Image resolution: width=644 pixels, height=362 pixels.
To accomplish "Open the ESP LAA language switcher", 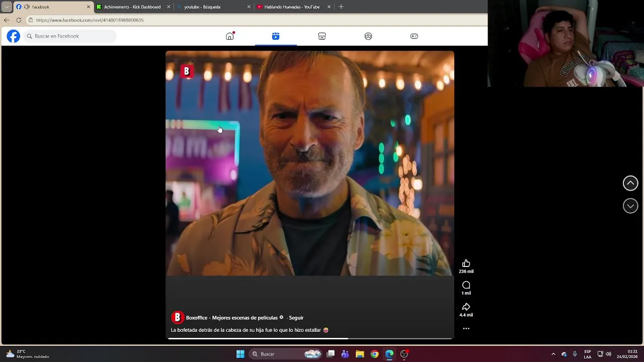I will click(x=588, y=354).
